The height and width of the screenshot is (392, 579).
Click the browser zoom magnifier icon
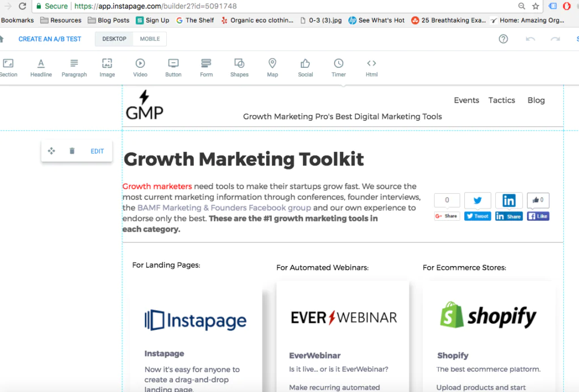click(x=521, y=6)
